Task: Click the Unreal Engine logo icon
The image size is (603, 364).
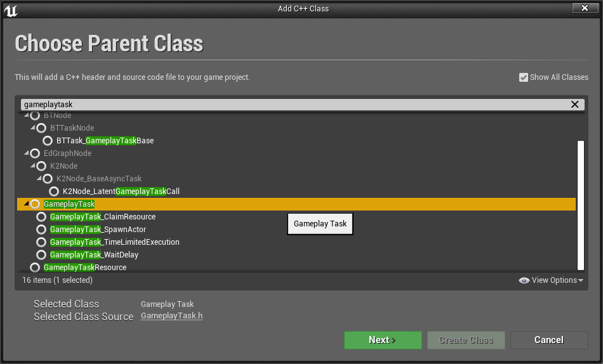Action: point(11,10)
